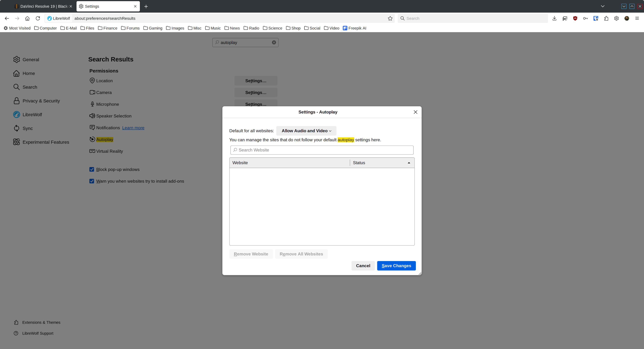The height and width of the screenshot is (349, 644).
Task: Click the downloads icon in toolbar
Action: pos(554,18)
